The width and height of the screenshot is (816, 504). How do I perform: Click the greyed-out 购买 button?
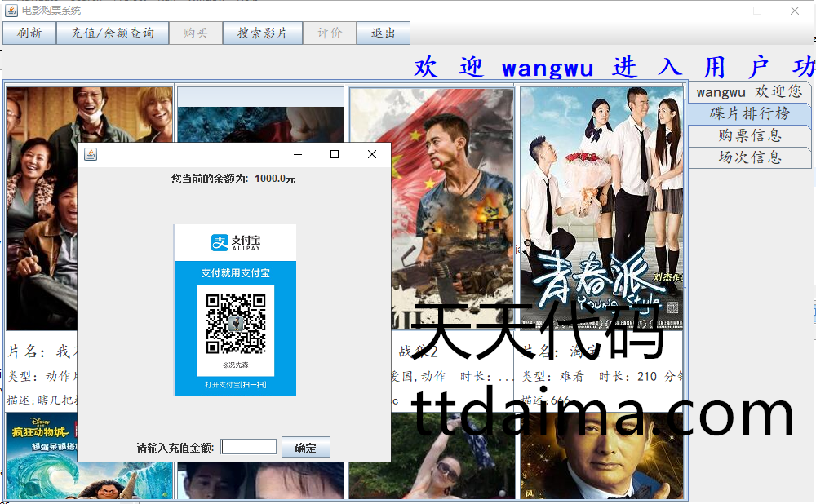pos(196,33)
